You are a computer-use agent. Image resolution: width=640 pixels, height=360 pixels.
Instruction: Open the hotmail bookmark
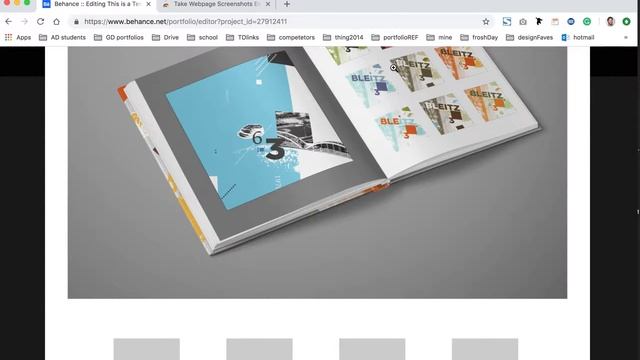tap(578, 38)
